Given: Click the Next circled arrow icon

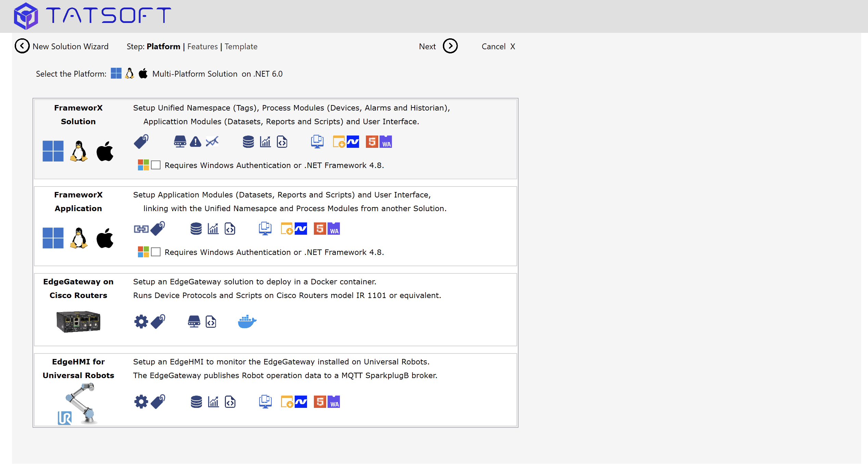Looking at the screenshot, I should [450, 46].
